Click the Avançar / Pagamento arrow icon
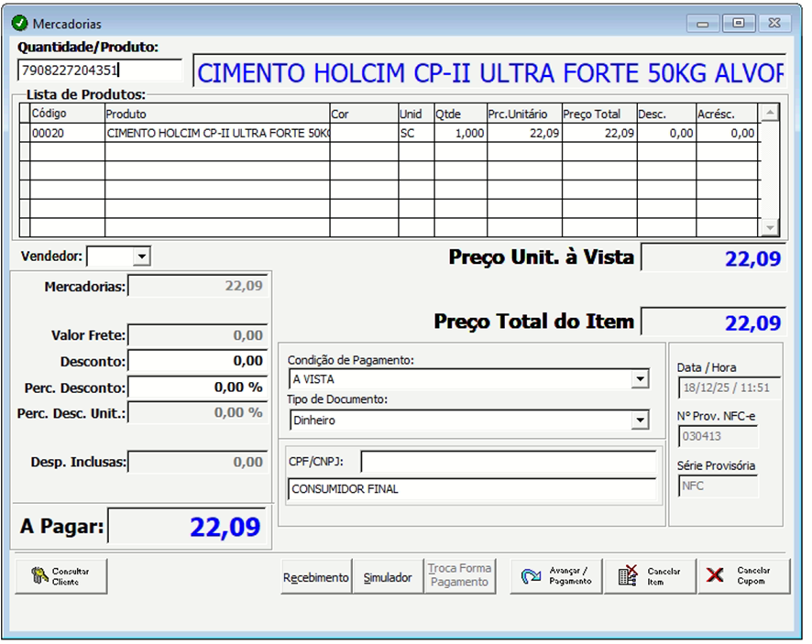This screenshot has width=812, height=644. click(531, 576)
